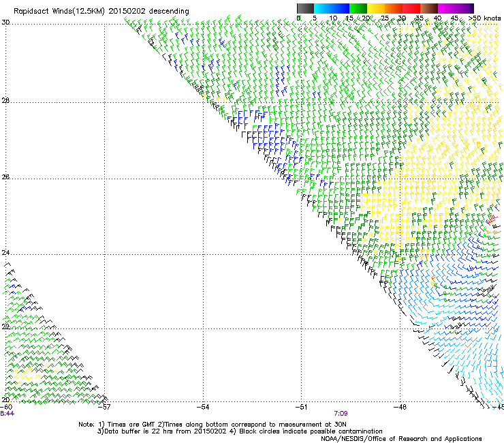Viewport: 504px width, 443px height.
Task: Click the latitude label '26'
Action: [x=5, y=177]
